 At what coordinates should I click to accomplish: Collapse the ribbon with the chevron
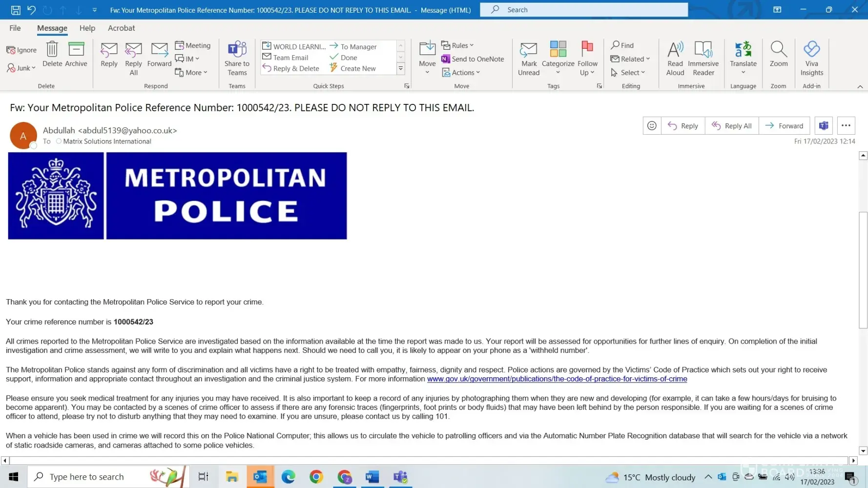(860, 86)
